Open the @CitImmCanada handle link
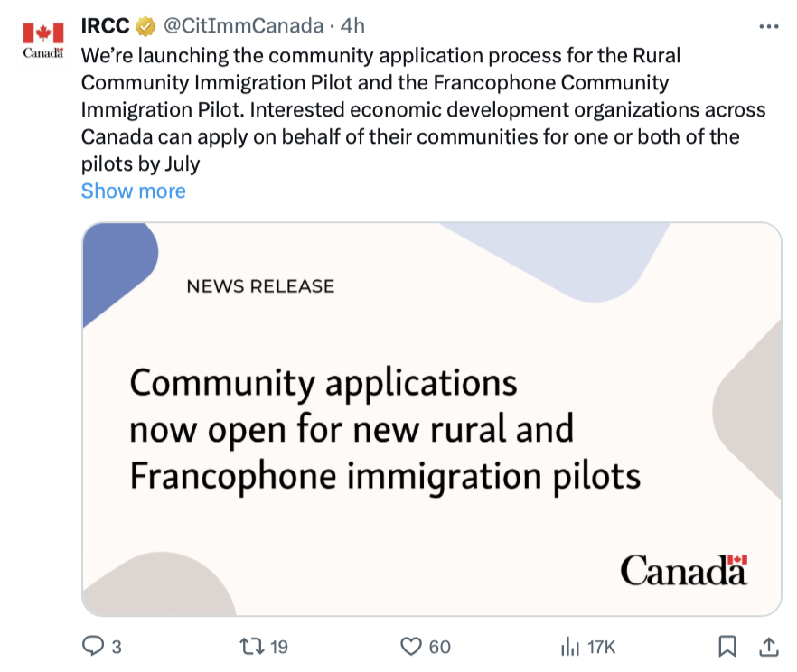 click(243, 26)
